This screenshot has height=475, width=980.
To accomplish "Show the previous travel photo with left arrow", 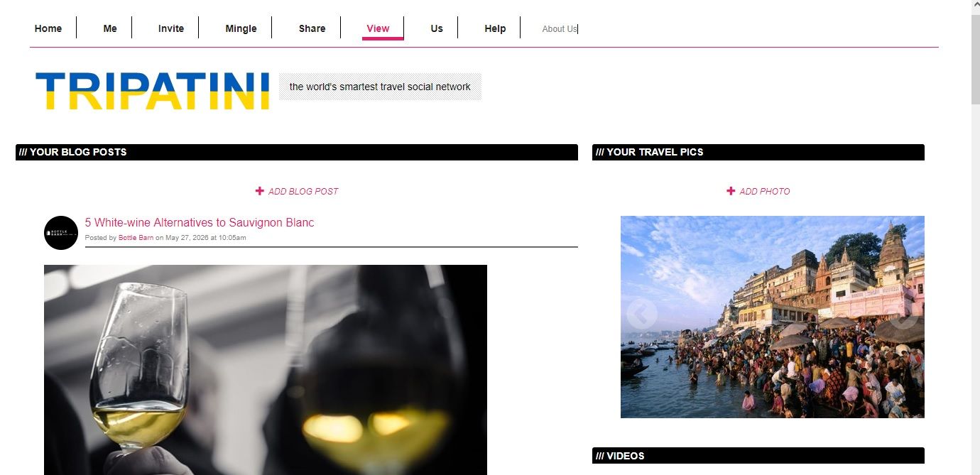I will coord(642,314).
